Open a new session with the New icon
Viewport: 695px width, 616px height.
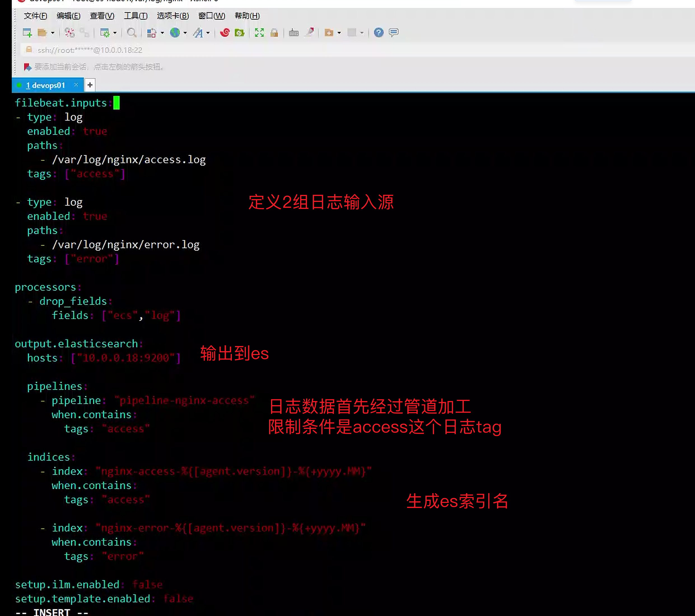[27, 33]
